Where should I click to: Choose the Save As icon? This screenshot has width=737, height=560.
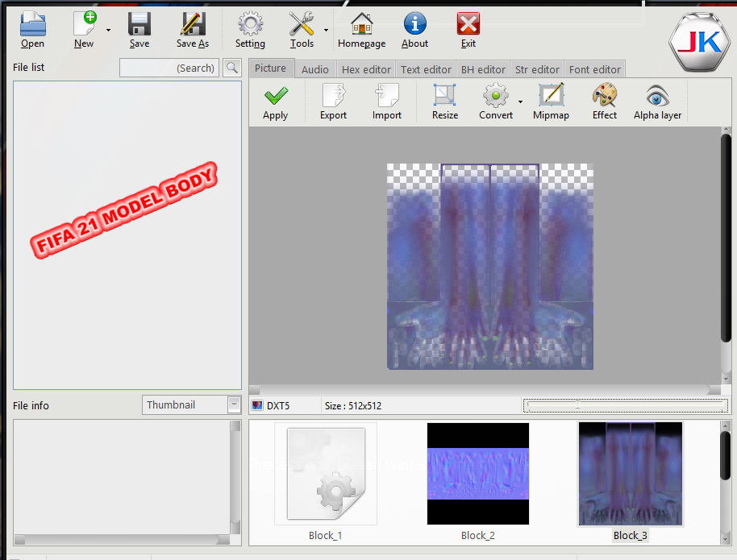click(193, 23)
